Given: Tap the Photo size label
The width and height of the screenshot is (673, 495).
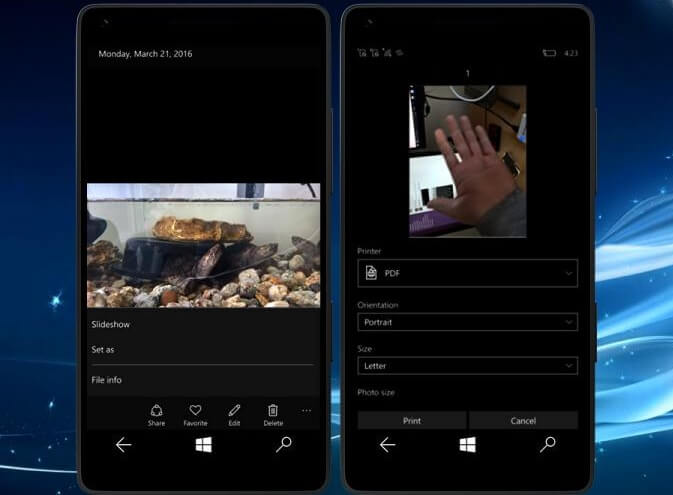Looking at the screenshot, I should (x=376, y=392).
